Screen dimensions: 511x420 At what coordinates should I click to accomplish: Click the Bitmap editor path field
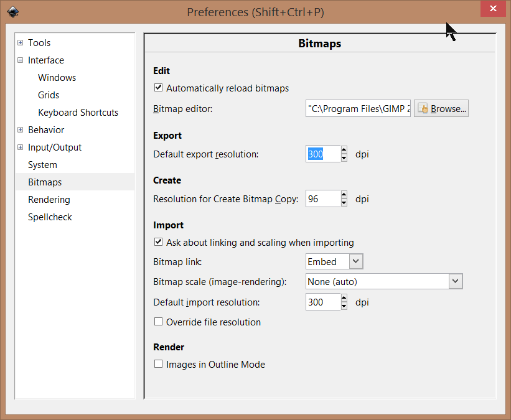point(358,108)
